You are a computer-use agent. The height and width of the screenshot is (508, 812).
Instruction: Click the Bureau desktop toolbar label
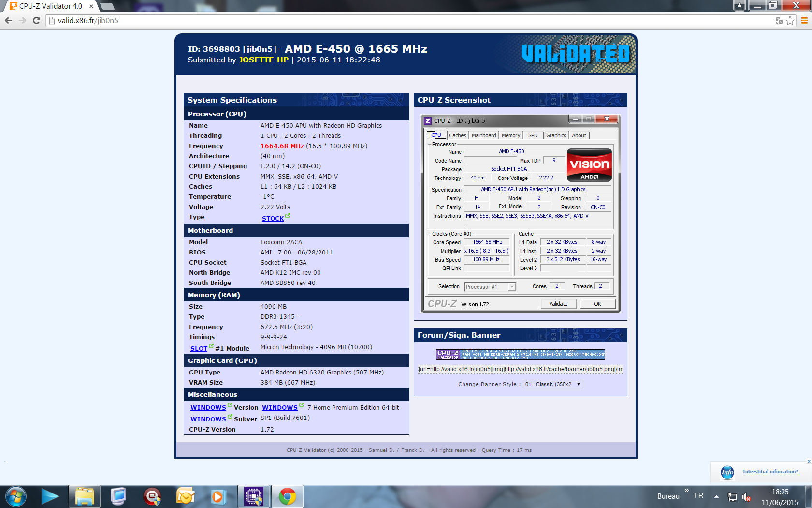point(668,496)
